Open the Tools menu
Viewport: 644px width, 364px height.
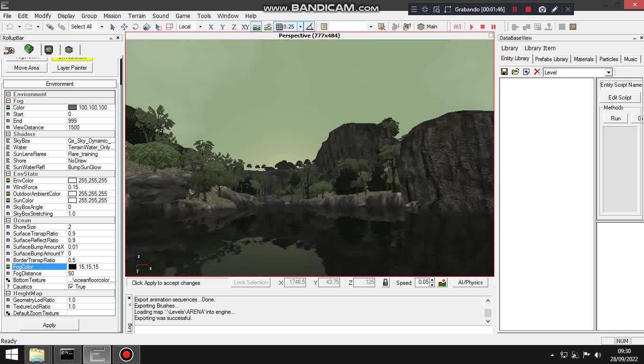(204, 16)
